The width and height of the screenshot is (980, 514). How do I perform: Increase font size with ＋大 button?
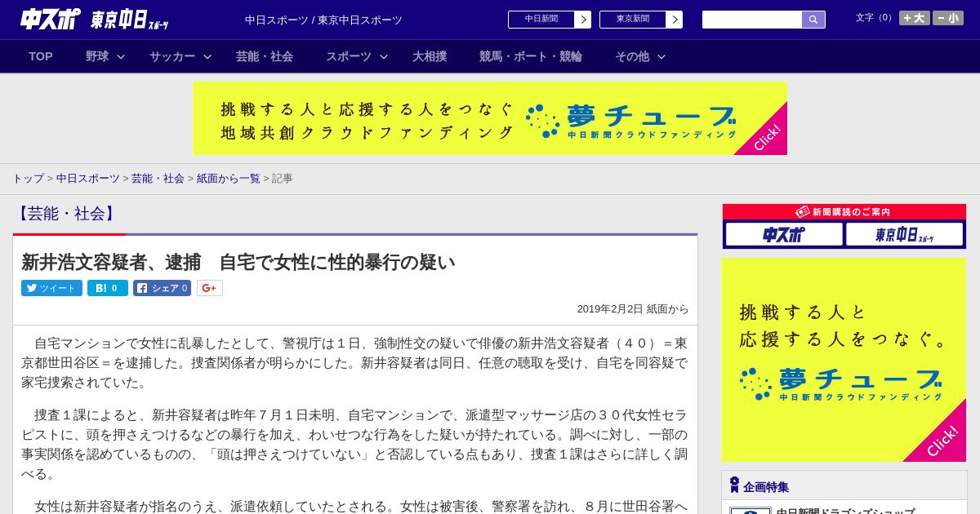tap(915, 18)
